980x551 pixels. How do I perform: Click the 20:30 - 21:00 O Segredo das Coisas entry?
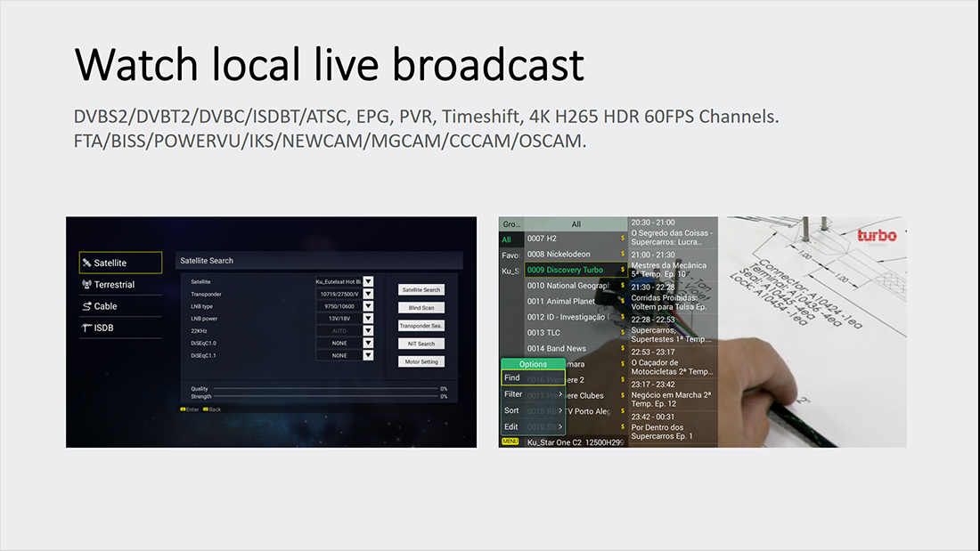[673, 232]
